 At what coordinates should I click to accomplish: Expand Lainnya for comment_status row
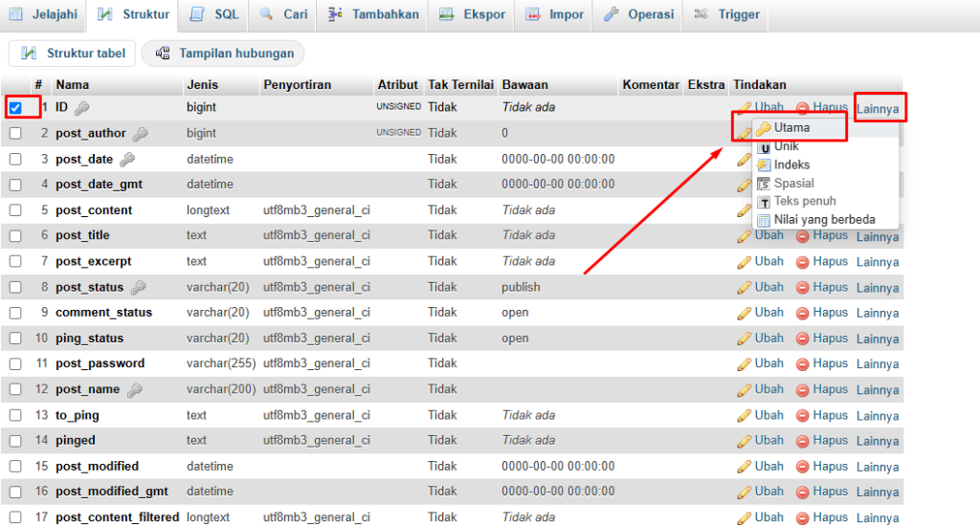[878, 313]
